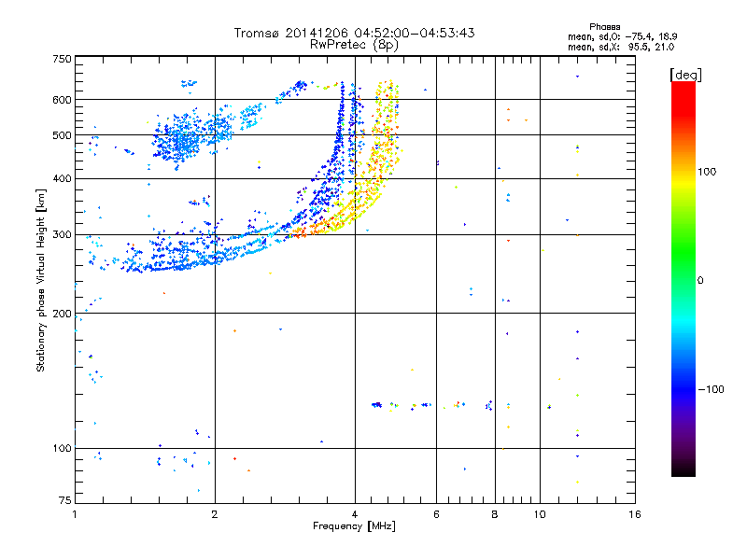The width and height of the screenshot is (747, 560).
Task: Click the x-axis tick label '1'
Action: coord(75,514)
